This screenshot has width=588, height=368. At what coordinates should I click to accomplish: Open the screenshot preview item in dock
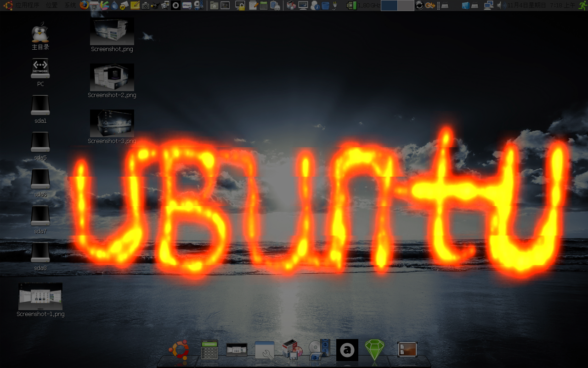237,350
